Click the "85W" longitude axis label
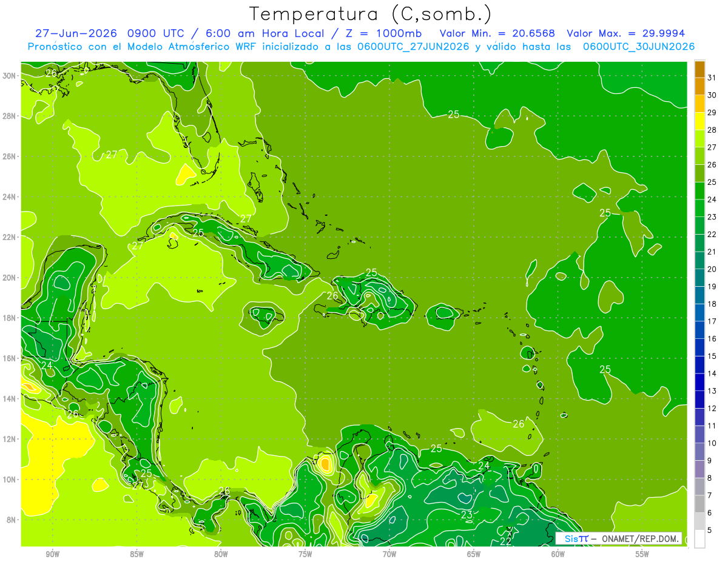The image size is (728, 562). 136,554
